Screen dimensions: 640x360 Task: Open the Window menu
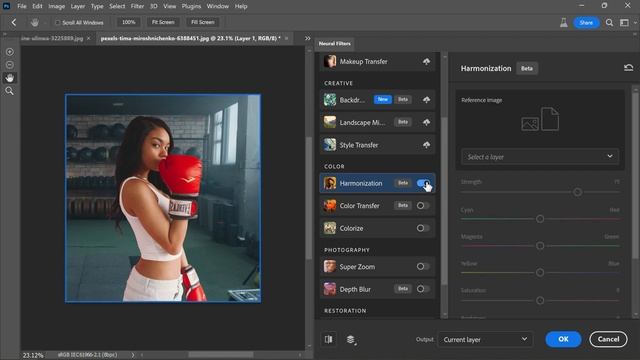(x=218, y=6)
